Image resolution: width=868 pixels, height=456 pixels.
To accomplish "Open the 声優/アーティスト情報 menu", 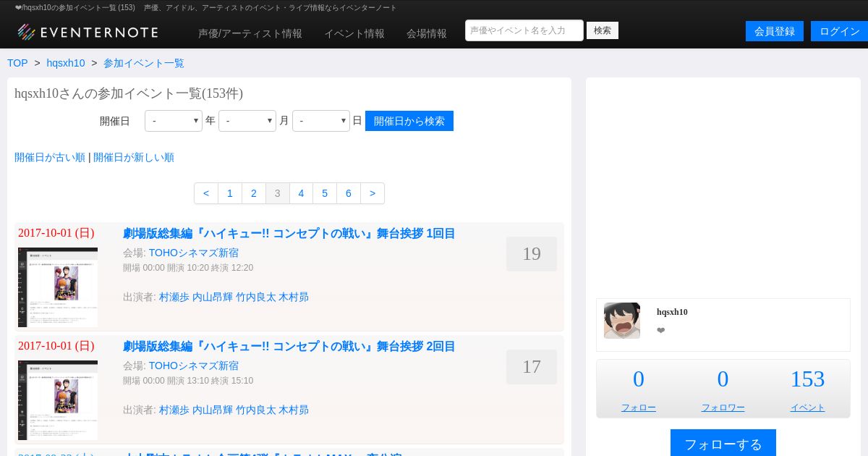I will [250, 33].
